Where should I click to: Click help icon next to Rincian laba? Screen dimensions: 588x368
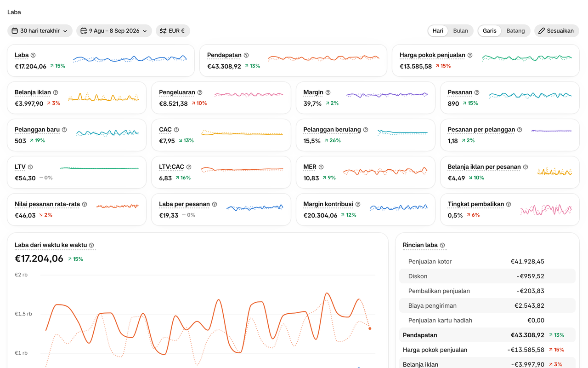[442, 245]
